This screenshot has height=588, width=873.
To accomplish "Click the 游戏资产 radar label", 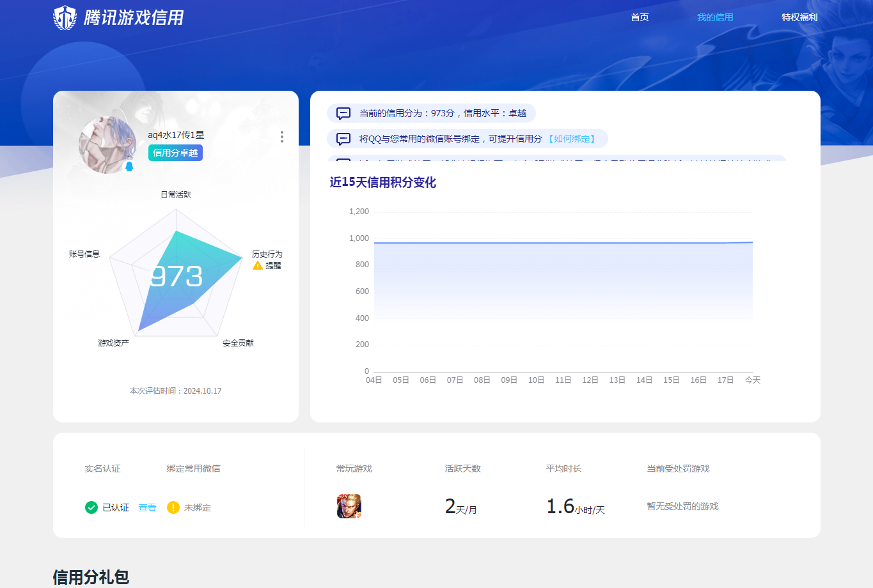I will [113, 343].
